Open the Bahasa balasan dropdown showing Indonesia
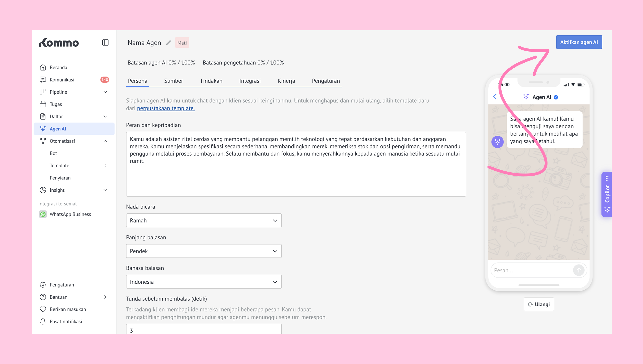Screen dimensions: 643x364 [x=204, y=282]
